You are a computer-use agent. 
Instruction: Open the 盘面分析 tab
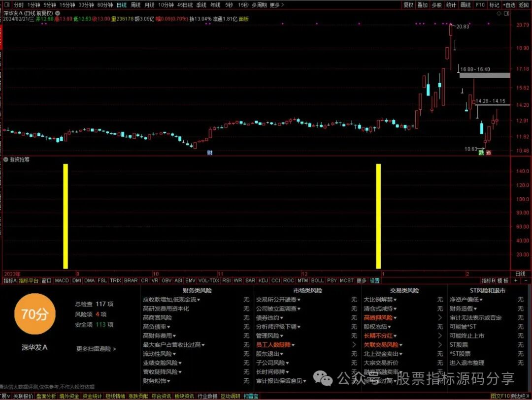46,396
